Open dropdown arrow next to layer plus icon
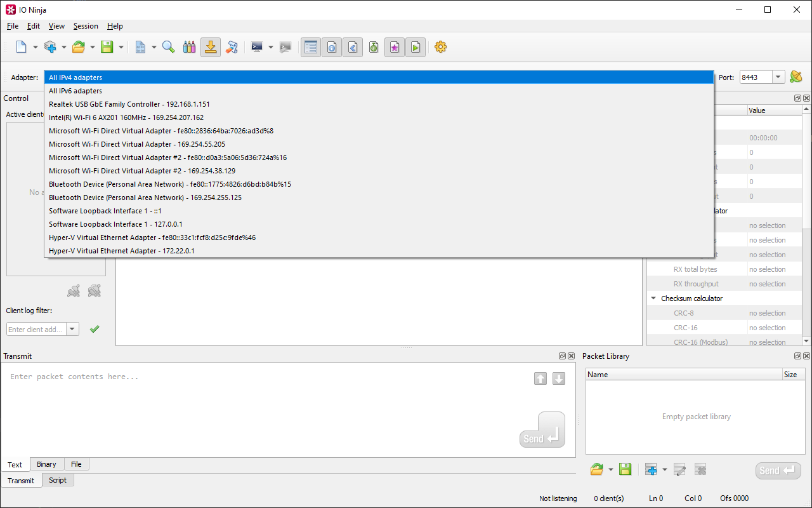 64,47
